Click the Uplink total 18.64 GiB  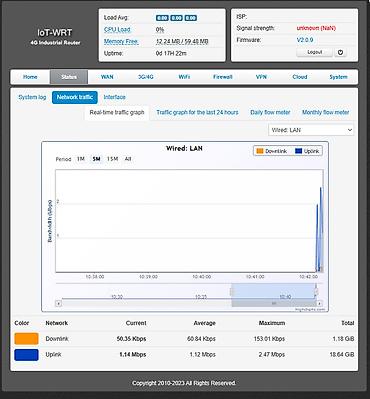[342, 355]
